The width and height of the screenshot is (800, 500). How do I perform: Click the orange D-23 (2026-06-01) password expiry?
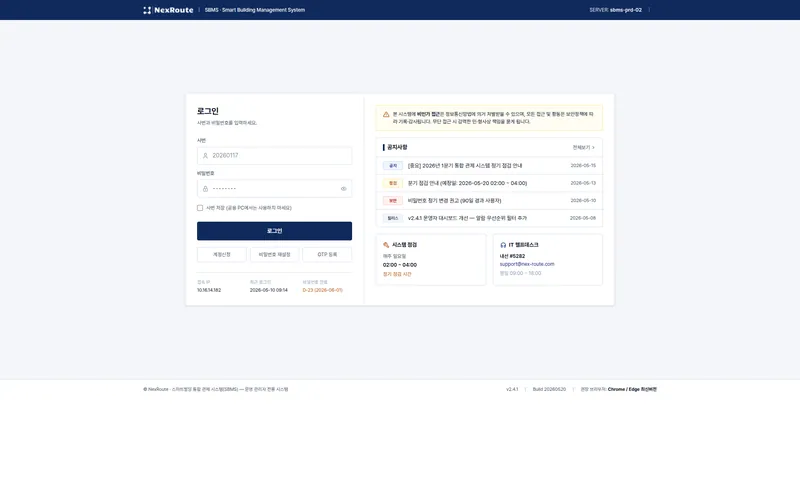coord(322,290)
